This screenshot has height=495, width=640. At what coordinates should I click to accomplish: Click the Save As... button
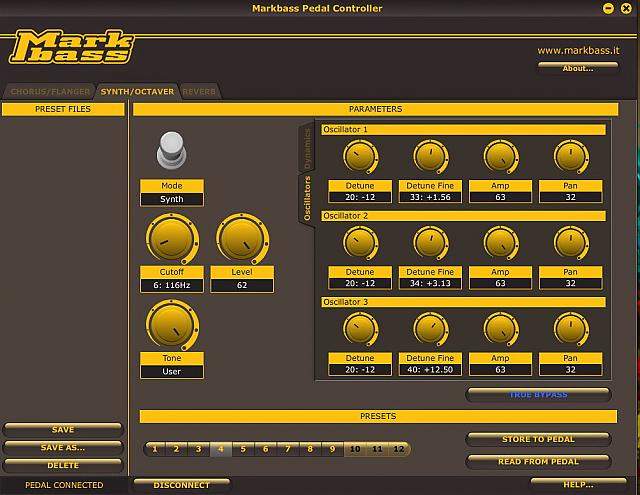tap(63, 448)
